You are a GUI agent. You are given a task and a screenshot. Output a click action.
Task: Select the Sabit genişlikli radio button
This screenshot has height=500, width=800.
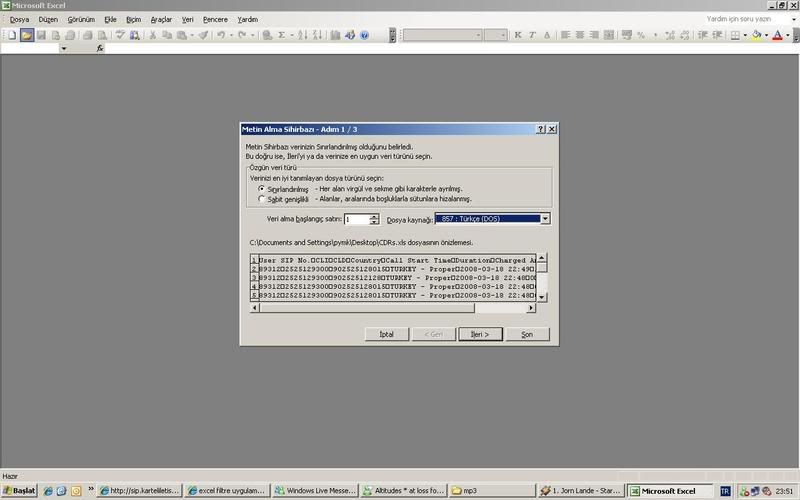[x=261, y=199]
